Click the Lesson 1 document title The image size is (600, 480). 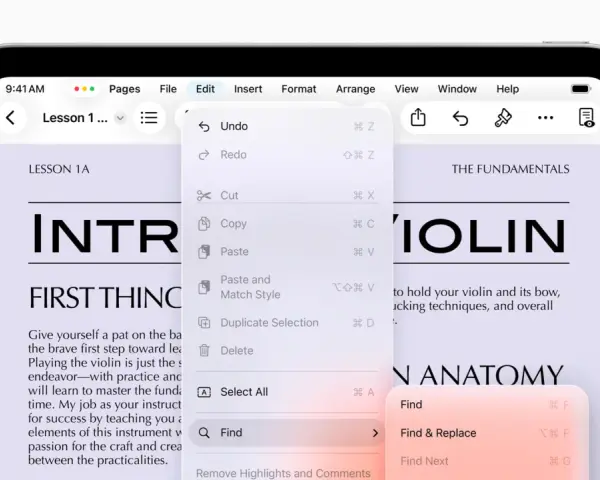pos(75,118)
